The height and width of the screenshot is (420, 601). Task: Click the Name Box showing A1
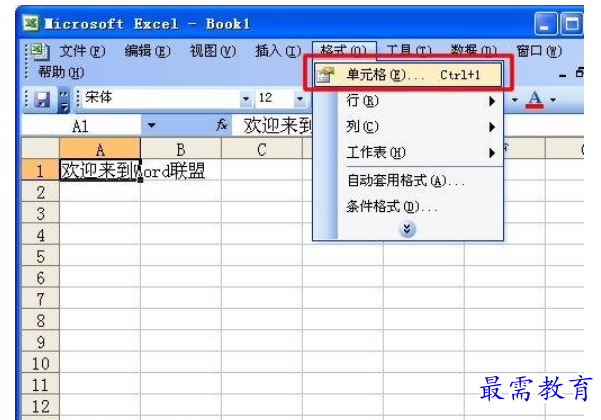[x=81, y=125]
